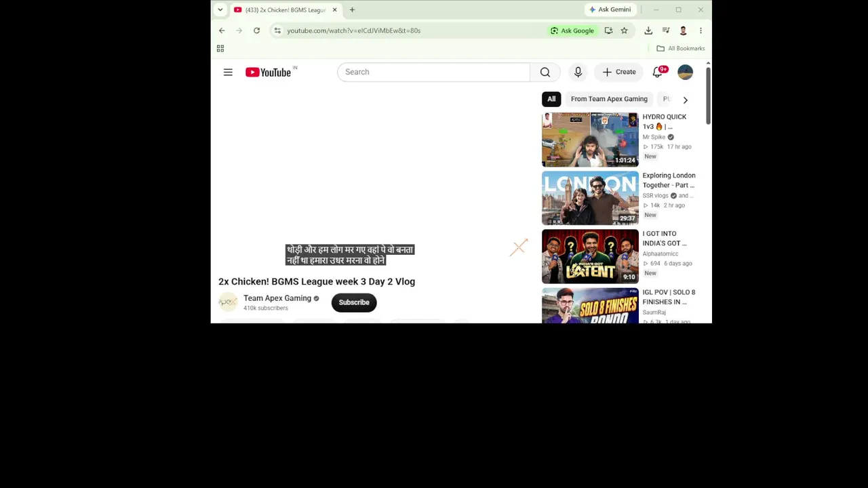This screenshot has width=868, height=488.
Task: Click the SaumRaj channel name
Action: 654,312
